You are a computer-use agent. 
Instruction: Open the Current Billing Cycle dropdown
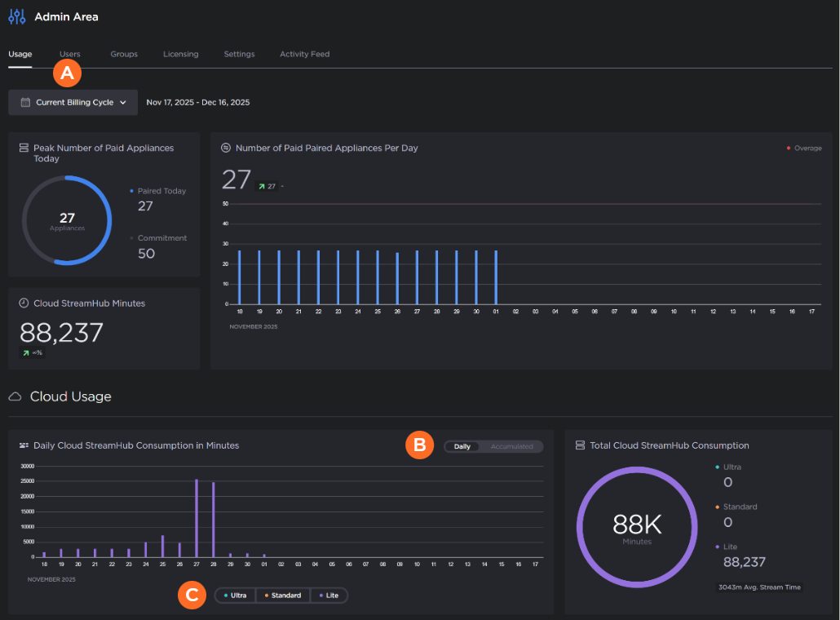tap(73, 103)
